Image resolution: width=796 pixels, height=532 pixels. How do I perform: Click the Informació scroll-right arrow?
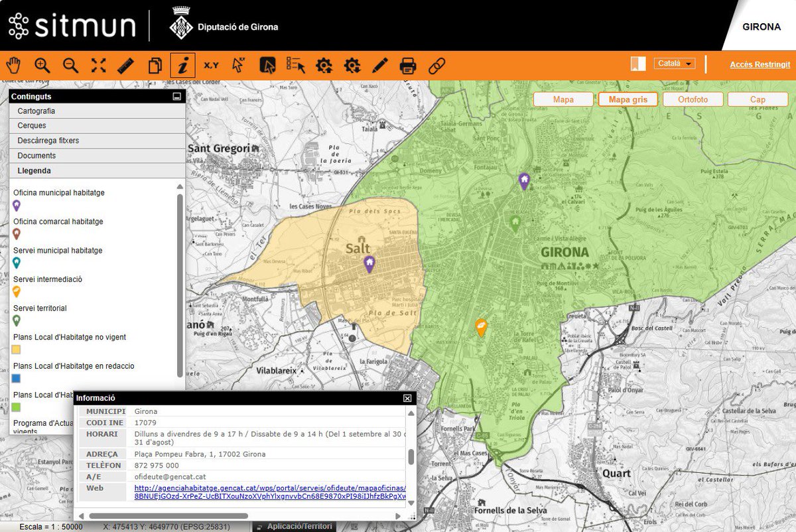(x=398, y=515)
